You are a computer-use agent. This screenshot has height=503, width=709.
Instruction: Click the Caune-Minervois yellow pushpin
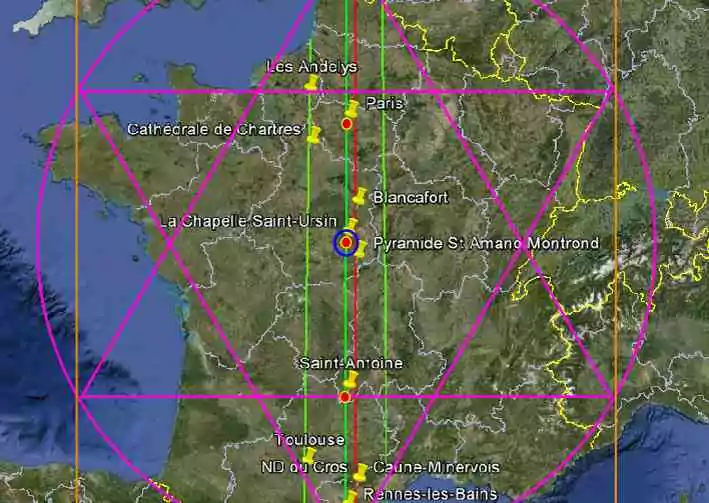pos(360,472)
